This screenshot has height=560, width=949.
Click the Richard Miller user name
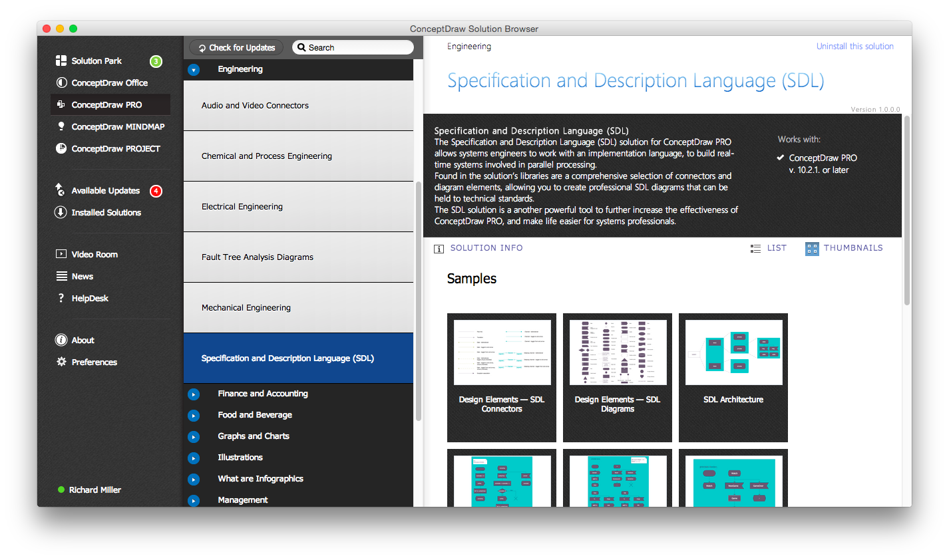tap(95, 490)
